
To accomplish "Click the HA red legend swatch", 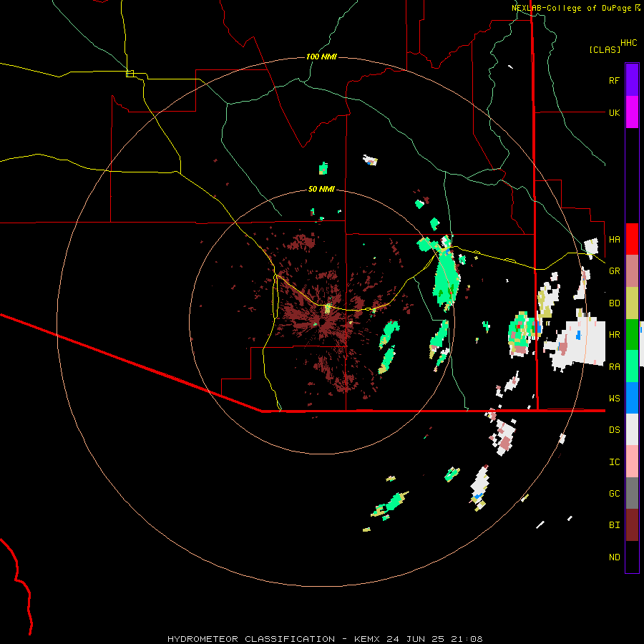I will (632, 239).
